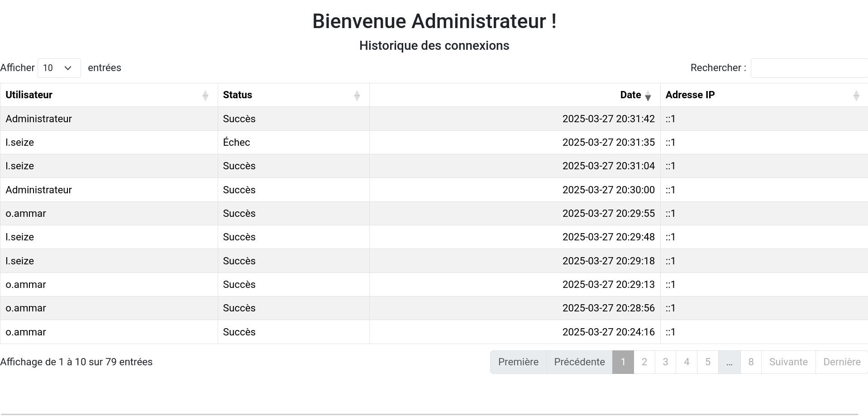Sort table by Status header

238,95
